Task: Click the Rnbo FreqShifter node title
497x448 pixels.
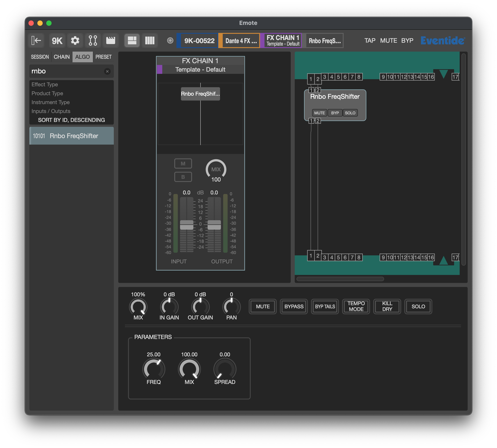Action: pyautogui.click(x=335, y=97)
